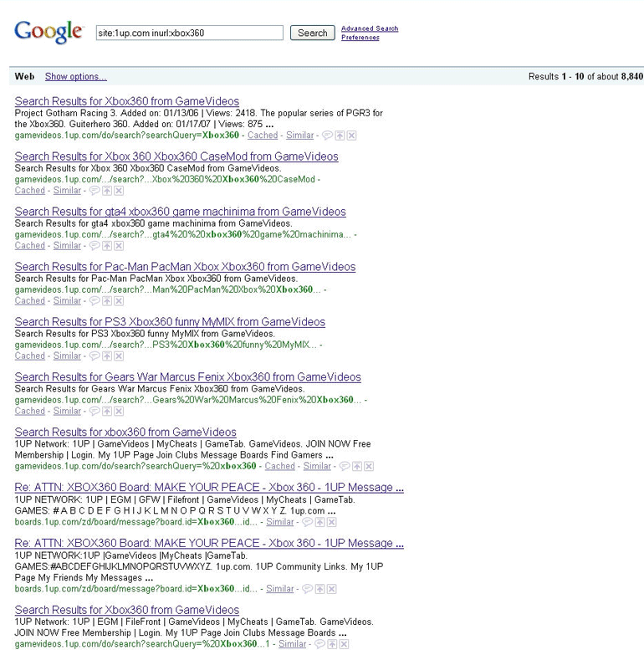Viewport: 644px width, 650px height.
Task: Promote the EGM | GFW | Filefront board result
Action: tap(319, 522)
